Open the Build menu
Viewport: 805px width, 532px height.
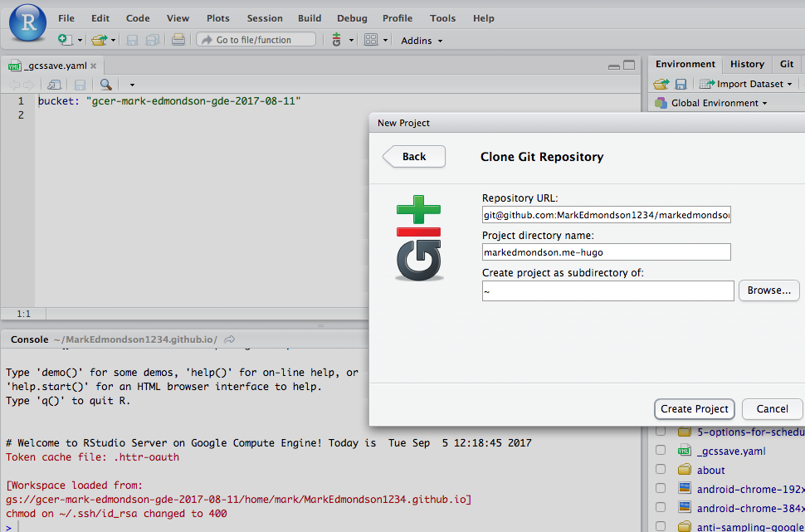click(310, 18)
